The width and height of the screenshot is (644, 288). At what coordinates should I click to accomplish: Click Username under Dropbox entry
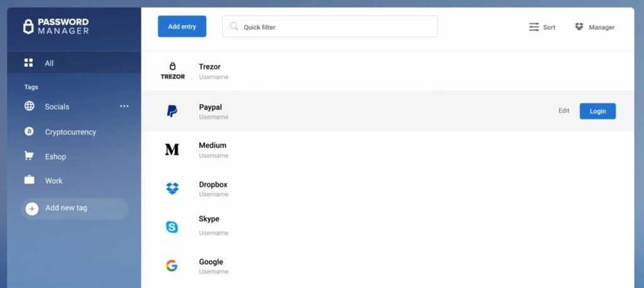[x=214, y=194]
